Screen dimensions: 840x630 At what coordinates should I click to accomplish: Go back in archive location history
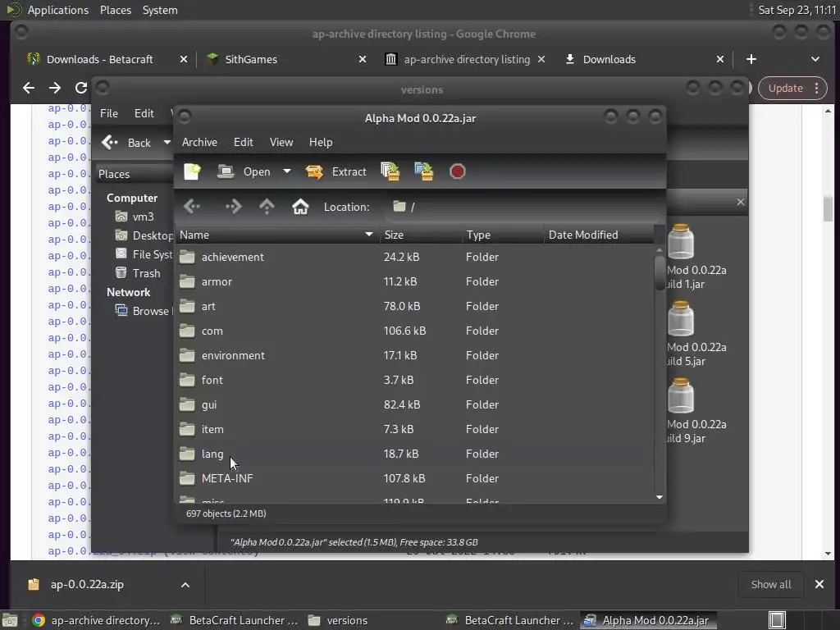click(x=192, y=207)
